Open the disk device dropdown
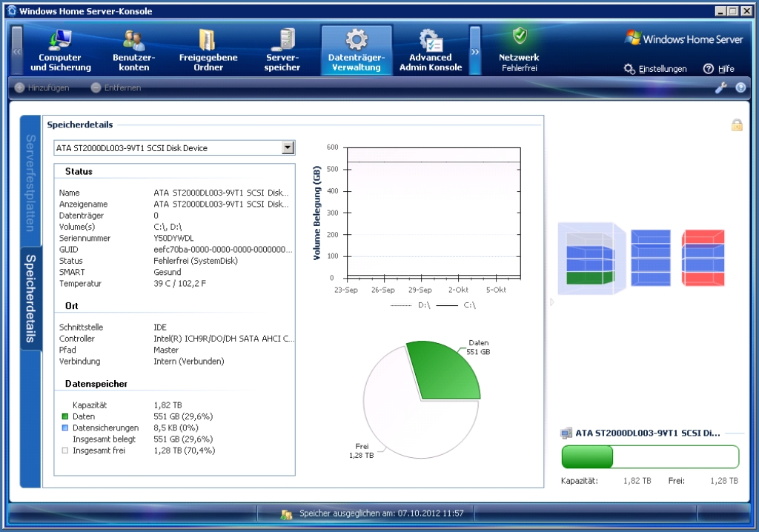 288,147
